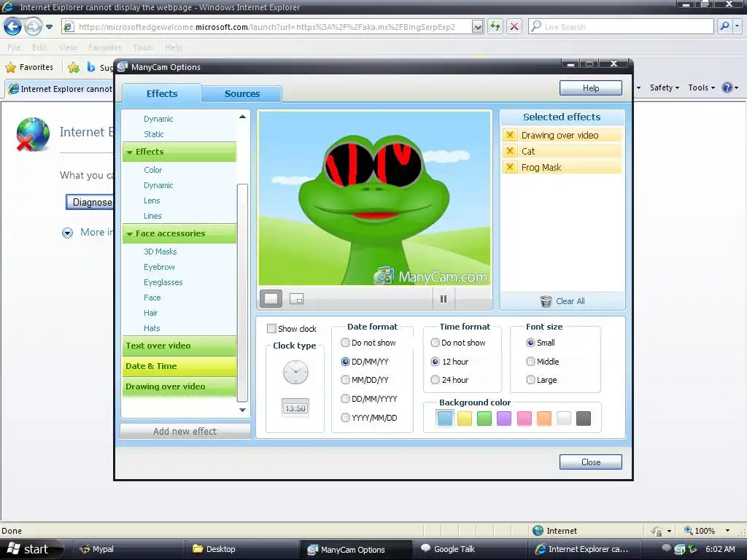Select Middle font size
This screenshot has width=747, height=560.
[x=530, y=362]
